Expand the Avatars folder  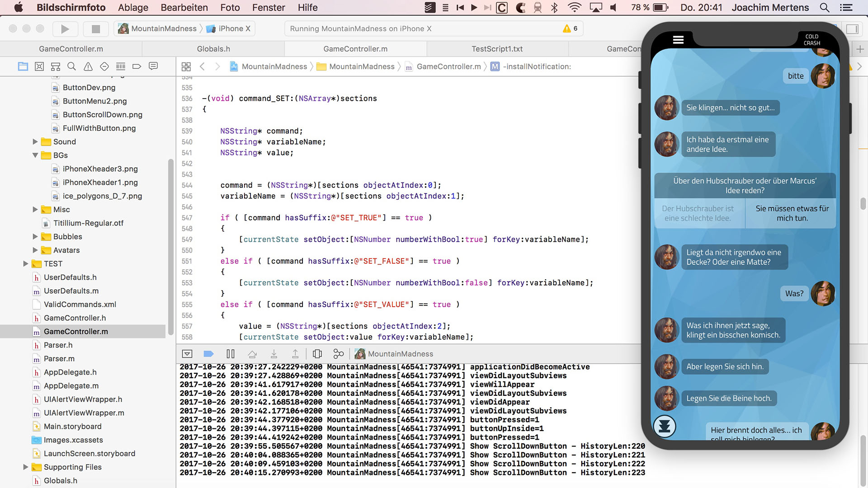point(35,250)
